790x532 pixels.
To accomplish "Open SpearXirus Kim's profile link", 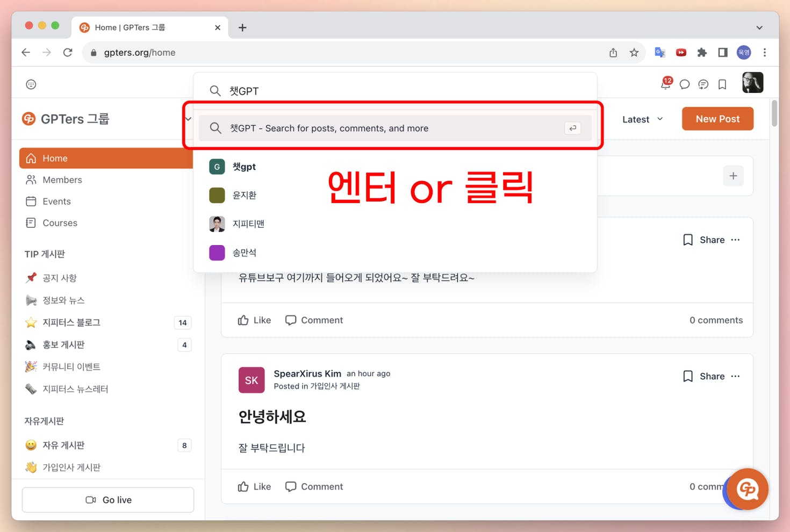I will pyautogui.click(x=307, y=373).
